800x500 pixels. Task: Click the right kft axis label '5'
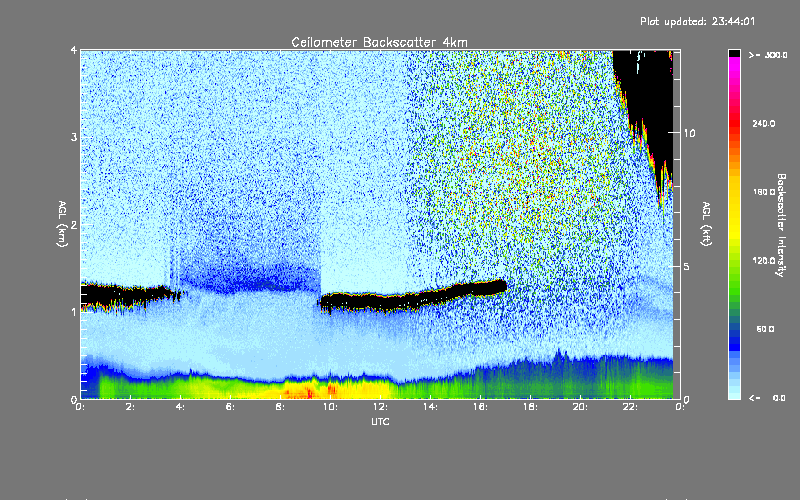pyautogui.click(x=687, y=267)
